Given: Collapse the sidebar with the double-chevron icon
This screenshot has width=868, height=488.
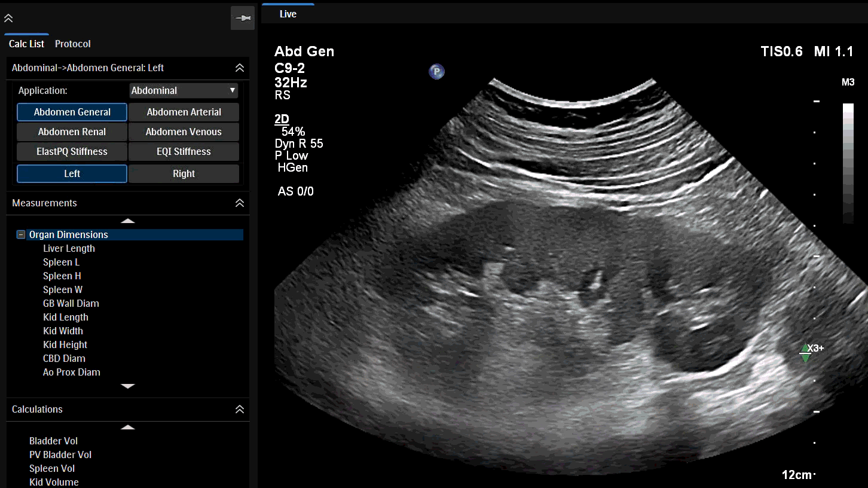Looking at the screenshot, I should coord(8,18).
